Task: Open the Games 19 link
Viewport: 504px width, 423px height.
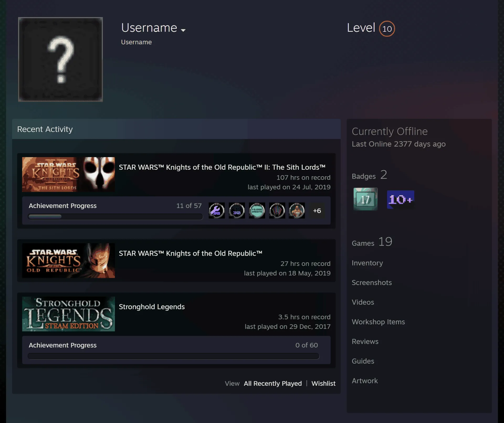Action: [372, 242]
